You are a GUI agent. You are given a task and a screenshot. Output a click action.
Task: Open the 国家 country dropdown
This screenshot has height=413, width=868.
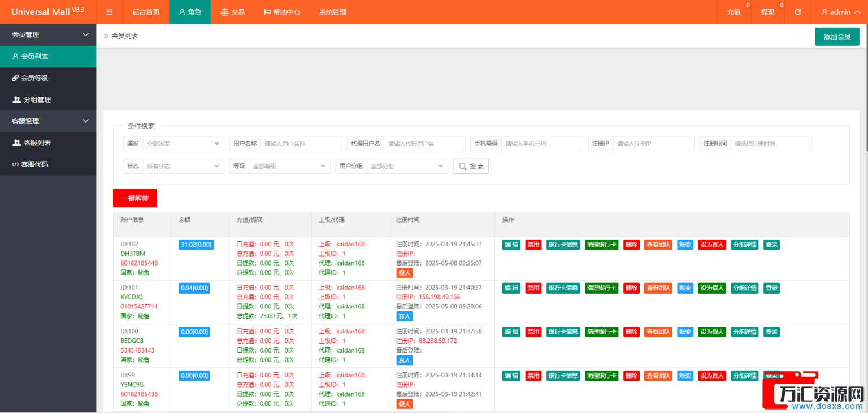[x=184, y=144]
